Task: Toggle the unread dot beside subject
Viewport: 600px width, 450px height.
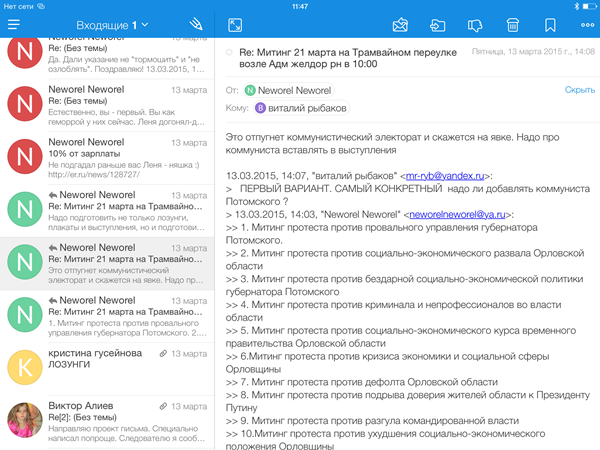Action: [229, 52]
